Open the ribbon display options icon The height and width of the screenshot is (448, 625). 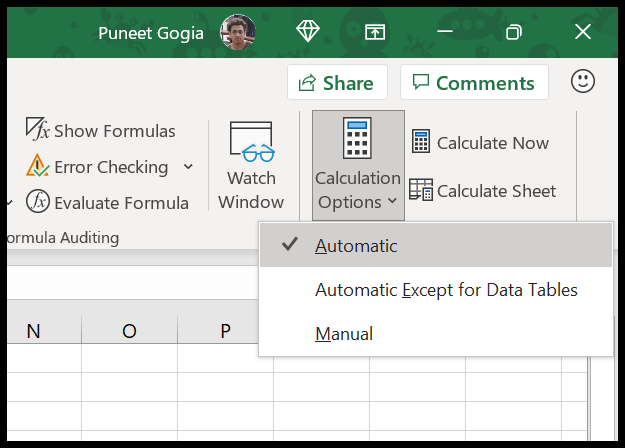point(376,32)
